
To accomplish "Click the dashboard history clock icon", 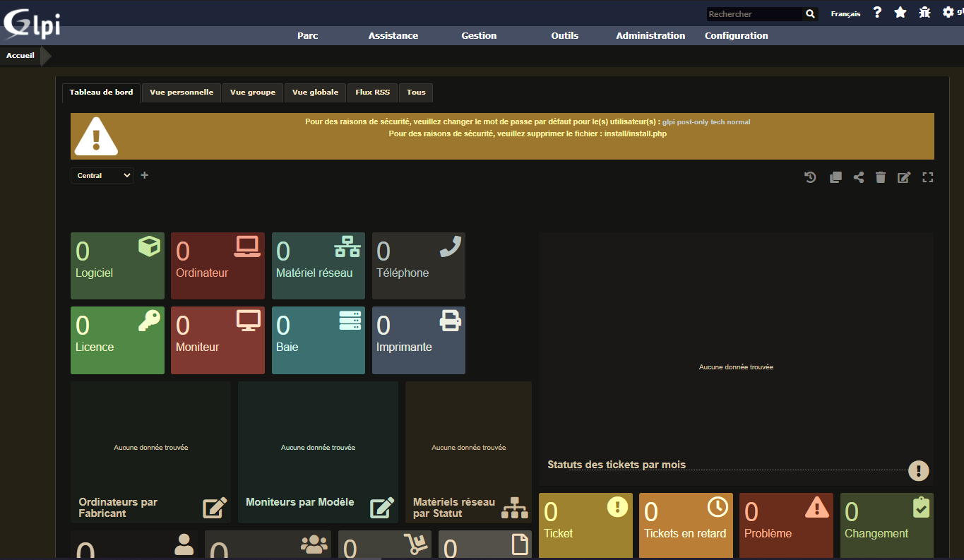I will pos(810,177).
